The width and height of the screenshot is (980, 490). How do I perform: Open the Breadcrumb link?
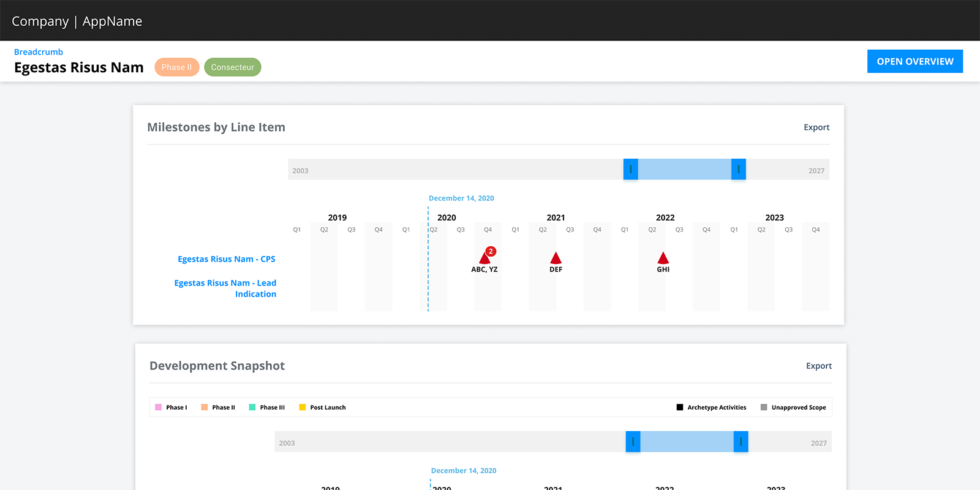(x=39, y=52)
